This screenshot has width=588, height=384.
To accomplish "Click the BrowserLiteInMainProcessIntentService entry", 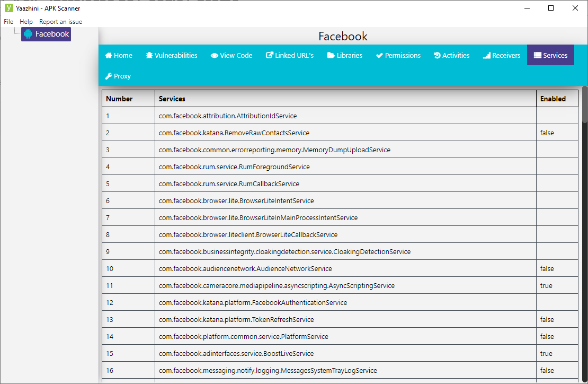I will click(x=258, y=217).
